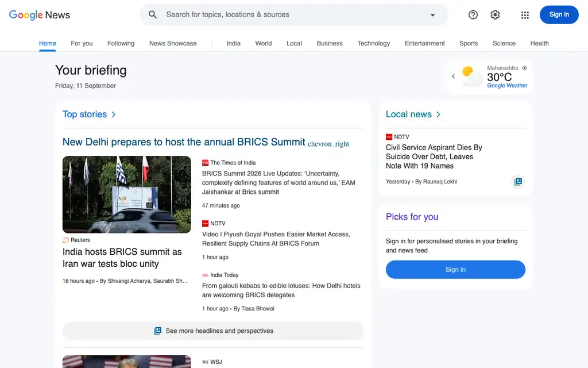Click the India Today source icon
The image size is (588, 368).
coord(205,275)
